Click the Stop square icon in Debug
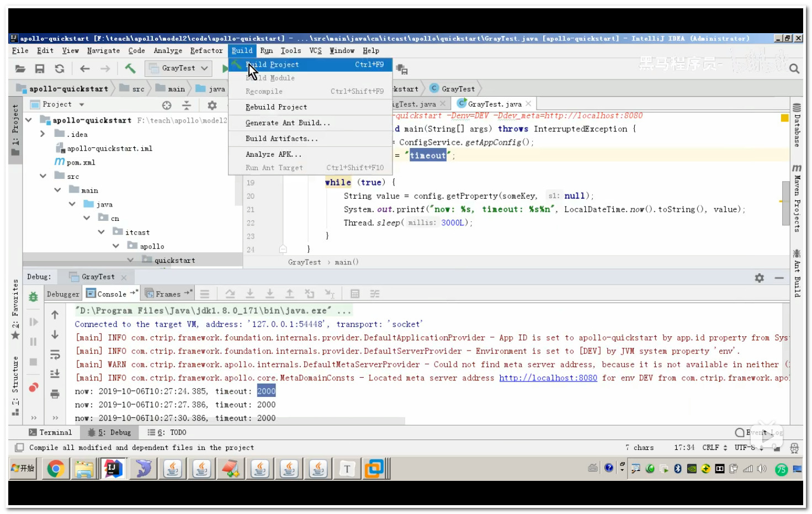The image size is (812, 514). coord(33,362)
